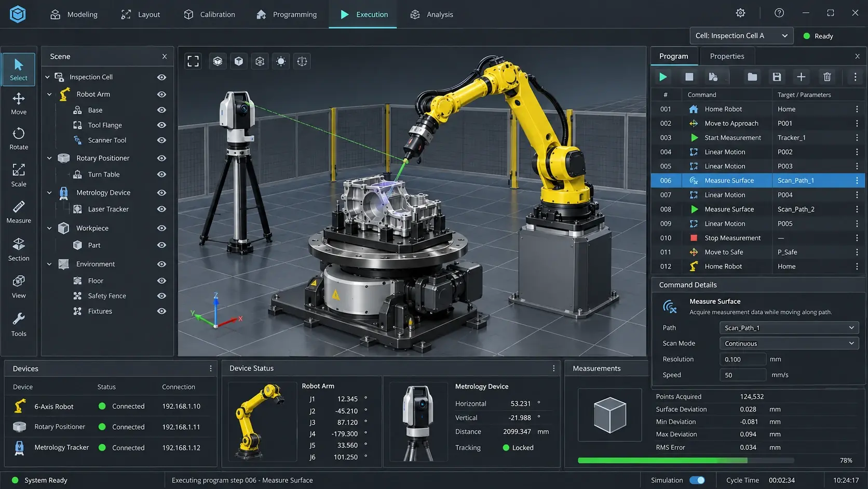Add a new command with plus icon
The image size is (868, 489).
click(x=801, y=77)
